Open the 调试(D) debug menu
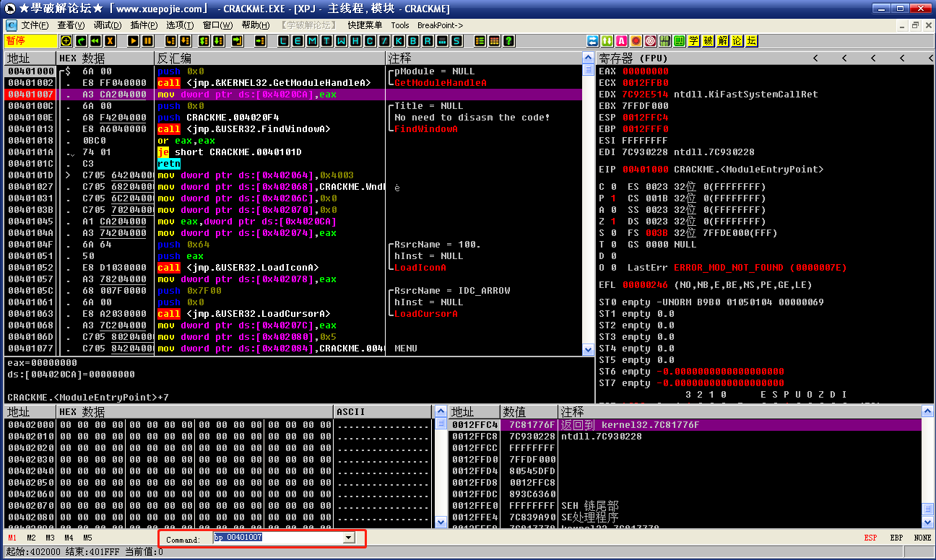The image size is (936, 560). [108, 25]
